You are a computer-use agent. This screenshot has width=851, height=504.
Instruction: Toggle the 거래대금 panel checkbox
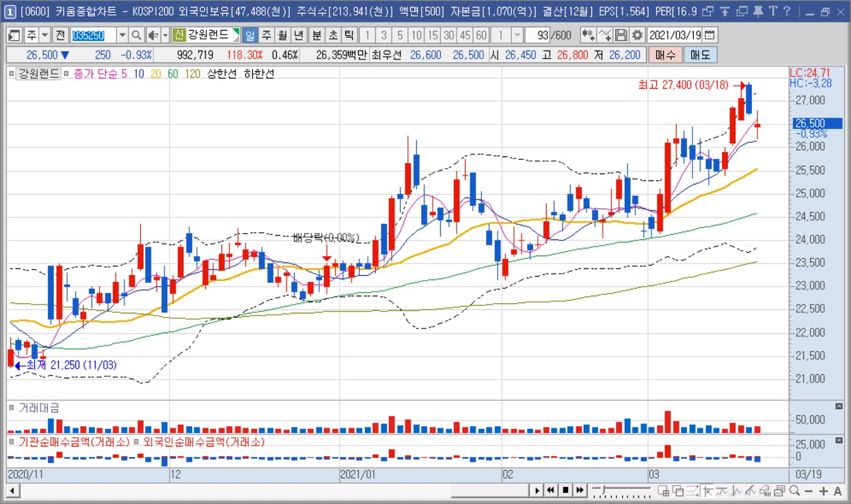[12, 408]
